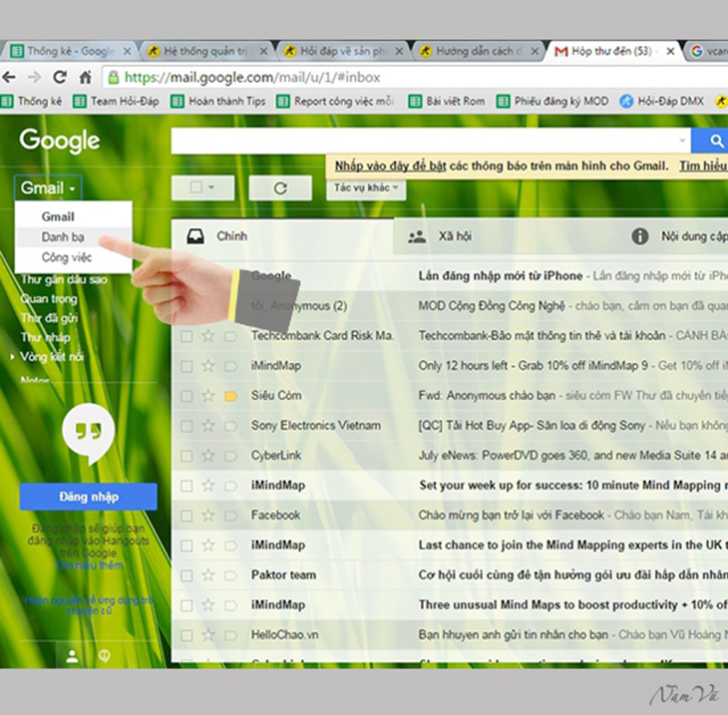The image size is (728, 715).
Task: Open the Tác vụ khác dropdown
Action: point(366,187)
